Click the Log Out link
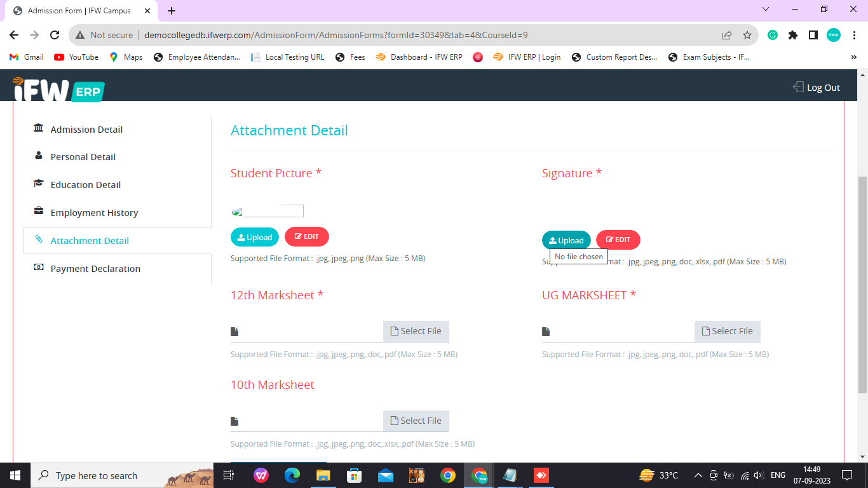The image size is (868, 488). (x=817, y=88)
